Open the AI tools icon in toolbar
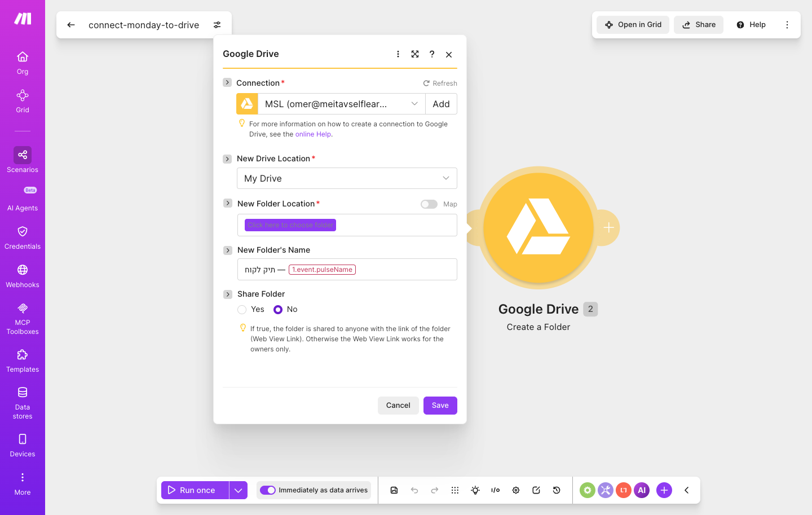The height and width of the screenshot is (515, 812). coord(642,490)
